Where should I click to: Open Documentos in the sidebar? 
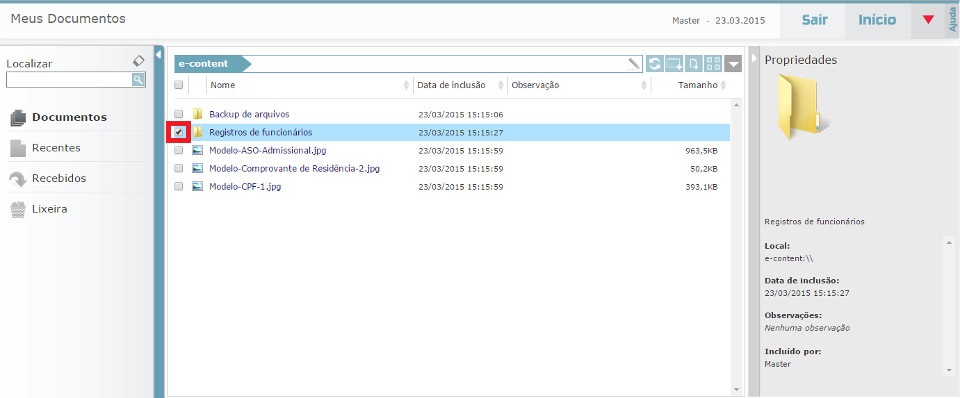[69, 117]
